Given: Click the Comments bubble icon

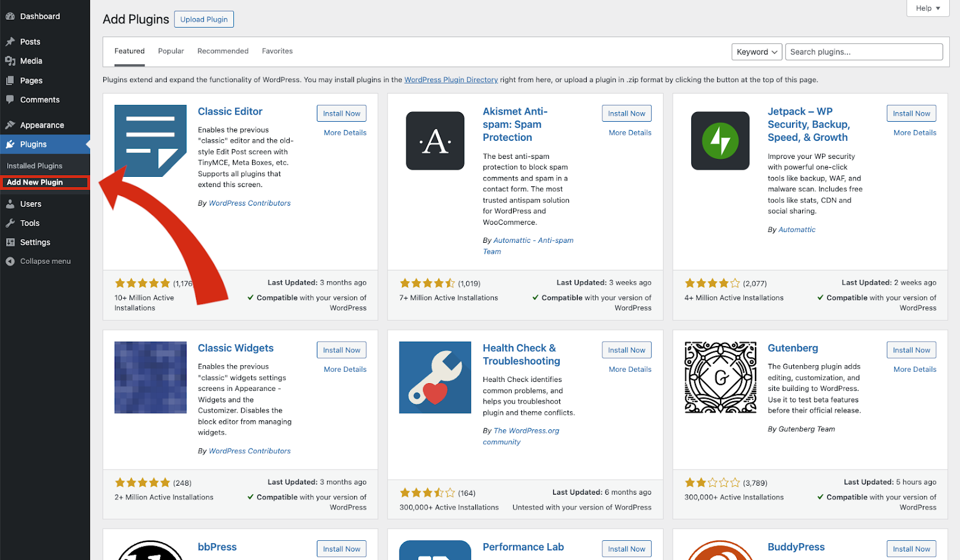Looking at the screenshot, I should pyautogui.click(x=10, y=100).
